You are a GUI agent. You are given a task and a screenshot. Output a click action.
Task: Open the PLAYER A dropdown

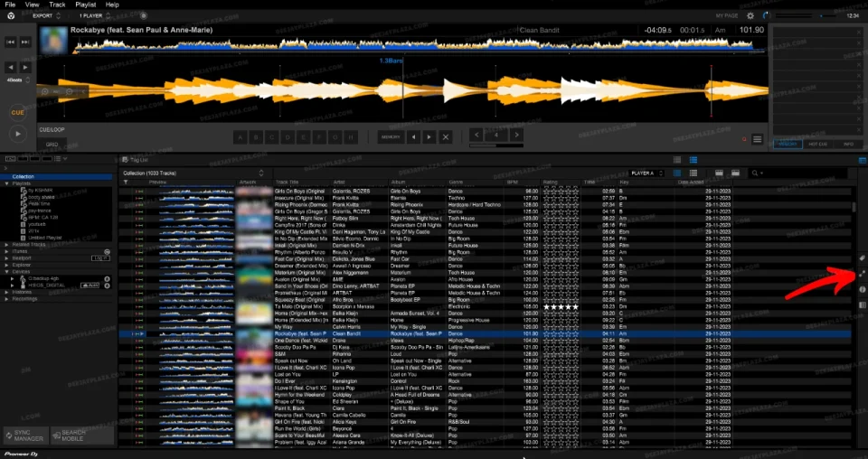[x=646, y=173]
